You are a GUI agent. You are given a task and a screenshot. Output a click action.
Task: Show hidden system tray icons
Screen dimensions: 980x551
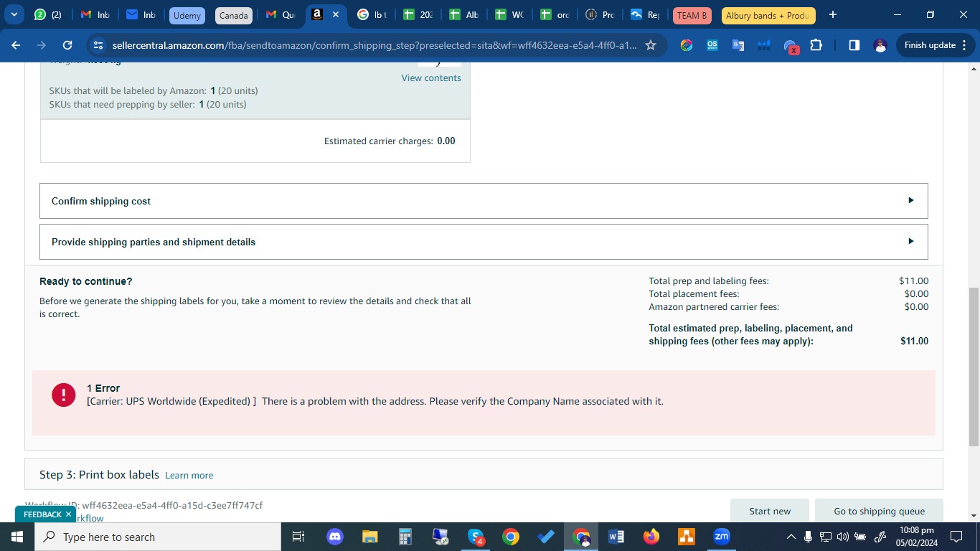point(791,537)
